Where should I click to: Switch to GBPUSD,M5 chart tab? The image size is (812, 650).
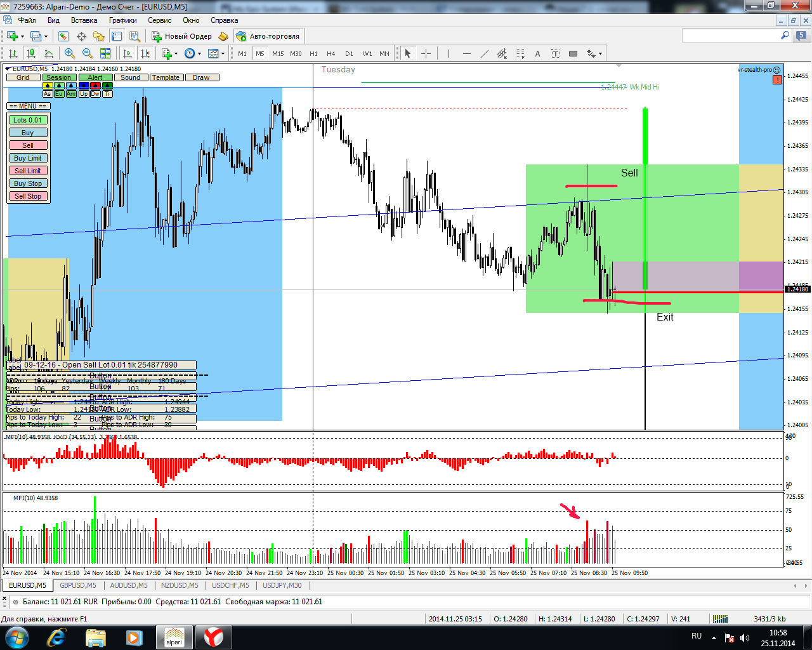pos(78,585)
